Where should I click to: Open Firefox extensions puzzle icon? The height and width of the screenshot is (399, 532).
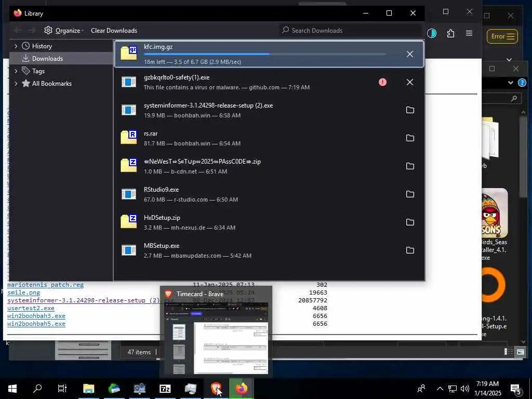[x=450, y=33]
